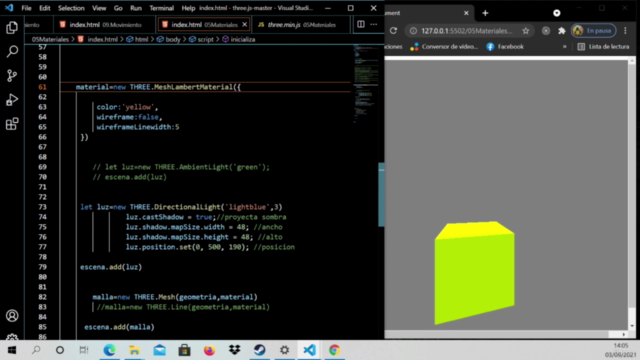
Task: Open the View menu
Action: point(99,8)
